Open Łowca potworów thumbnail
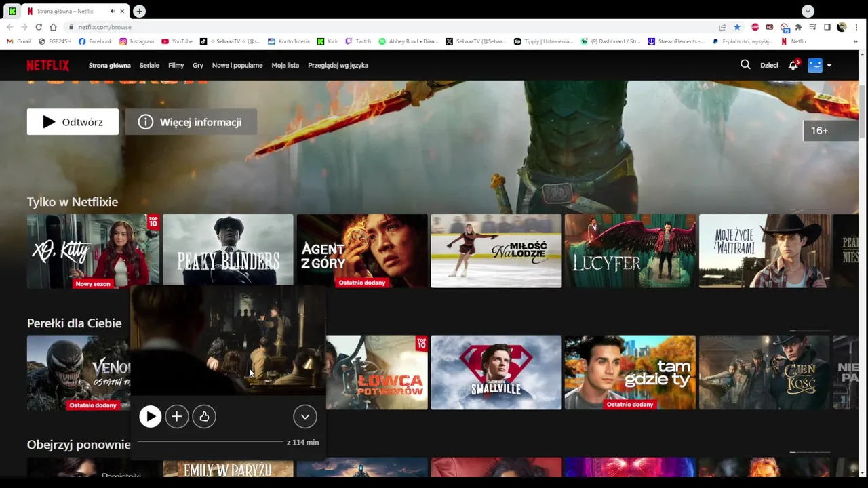 (377, 373)
